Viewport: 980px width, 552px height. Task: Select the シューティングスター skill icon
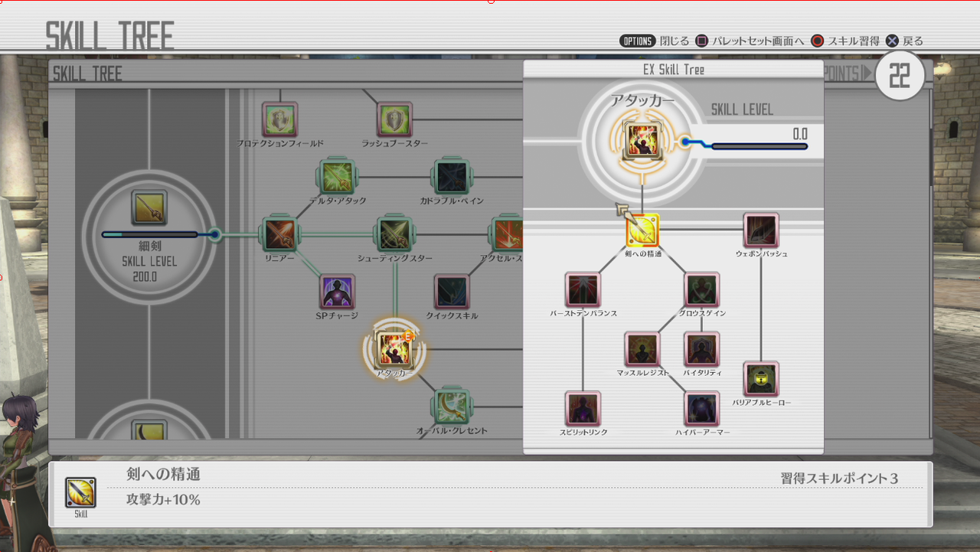click(394, 234)
